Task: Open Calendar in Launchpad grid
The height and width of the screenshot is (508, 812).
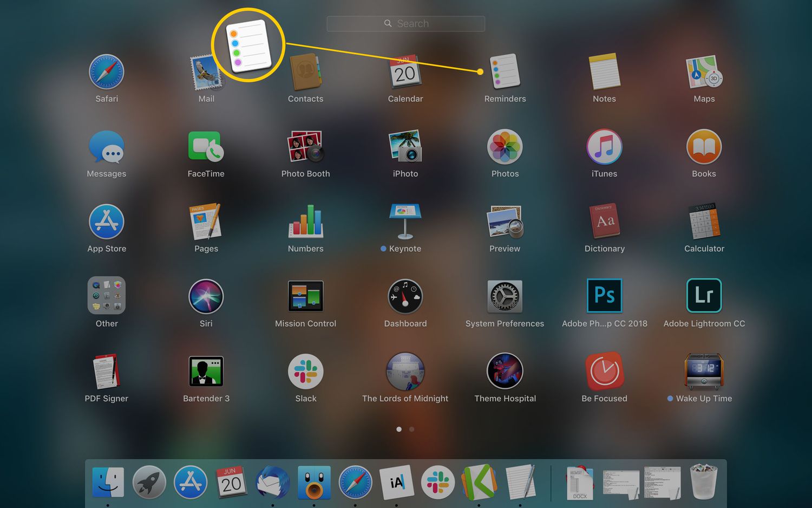Action: 405,71
